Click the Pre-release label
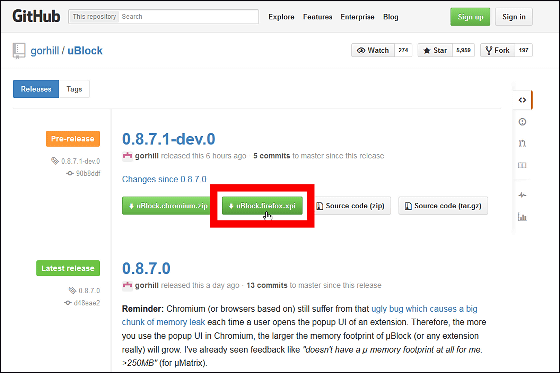This screenshot has width=560, height=373. (73, 139)
